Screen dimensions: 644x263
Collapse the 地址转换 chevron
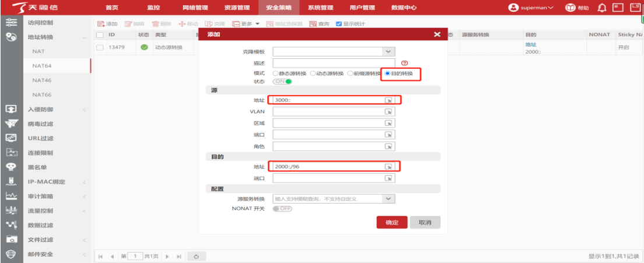point(84,37)
